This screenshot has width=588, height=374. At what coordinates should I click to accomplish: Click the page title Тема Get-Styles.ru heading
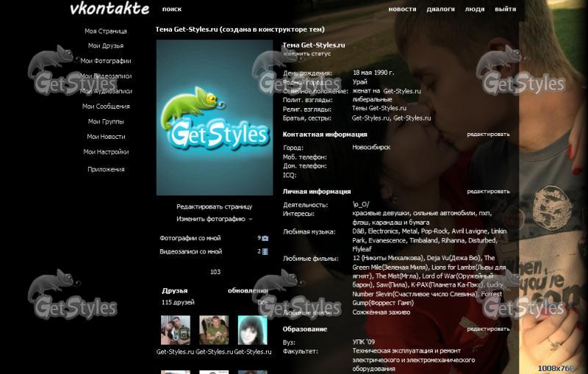(240, 29)
